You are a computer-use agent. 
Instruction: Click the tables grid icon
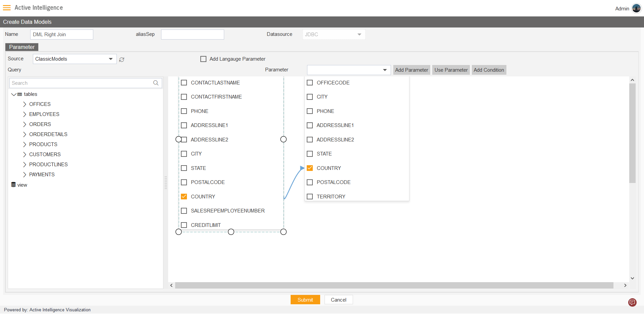click(20, 95)
